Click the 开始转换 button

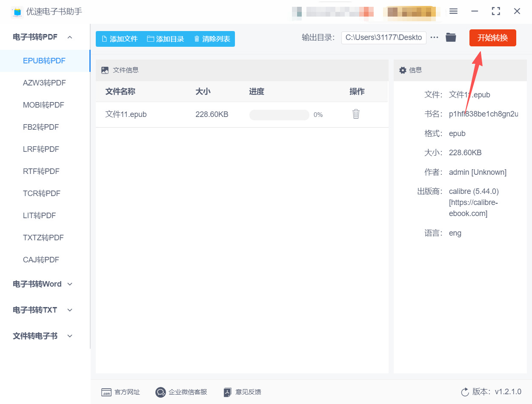[x=492, y=37]
